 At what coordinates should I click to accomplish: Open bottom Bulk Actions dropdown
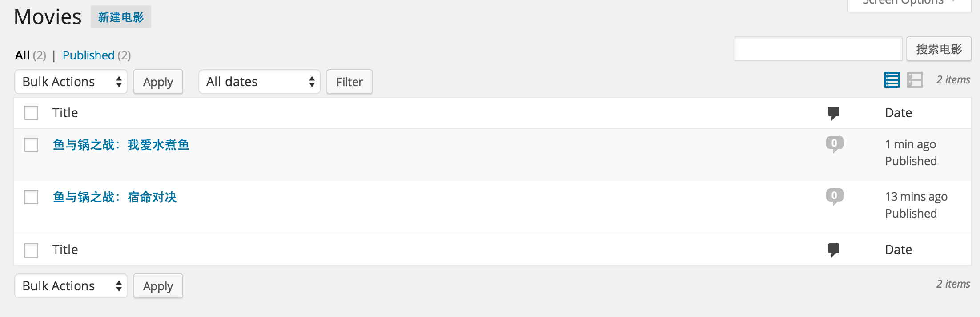pos(71,286)
